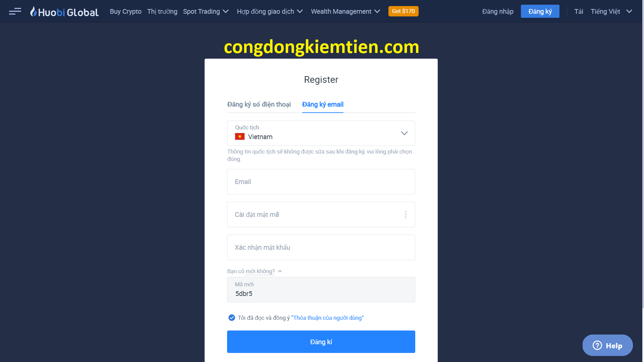Screen dimensions: 644x362
Task: Click the Vietnam flag icon
Action: [240, 136]
